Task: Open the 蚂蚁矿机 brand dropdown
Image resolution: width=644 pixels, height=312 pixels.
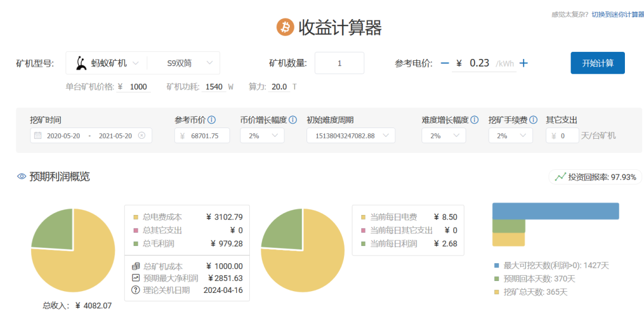Action: [107, 63]
